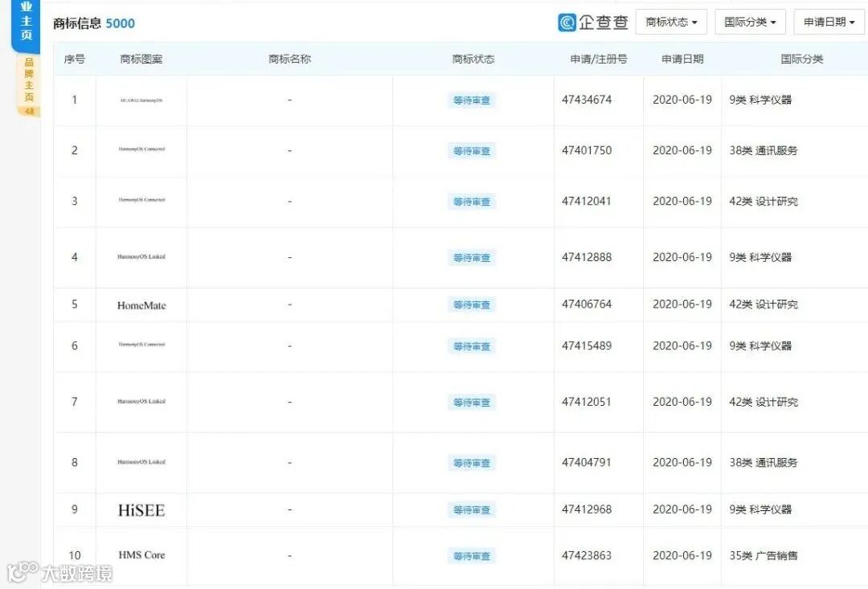Open the trademark image in row 47412888
Screen dimensions: 868x589
coord(141,257)
